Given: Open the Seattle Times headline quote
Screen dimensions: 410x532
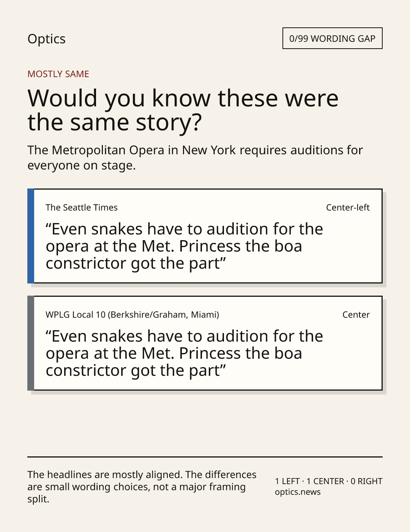Looking at the screenshot, I should point(184,246).
